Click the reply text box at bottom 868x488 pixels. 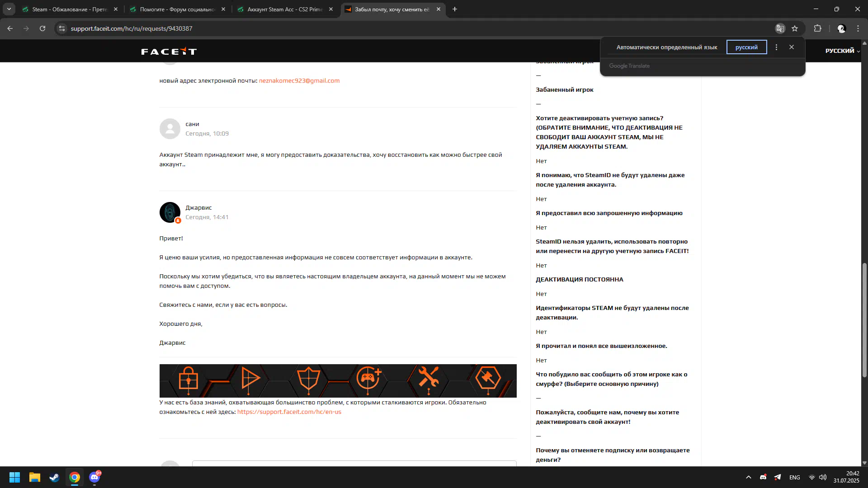coord(354,463)
